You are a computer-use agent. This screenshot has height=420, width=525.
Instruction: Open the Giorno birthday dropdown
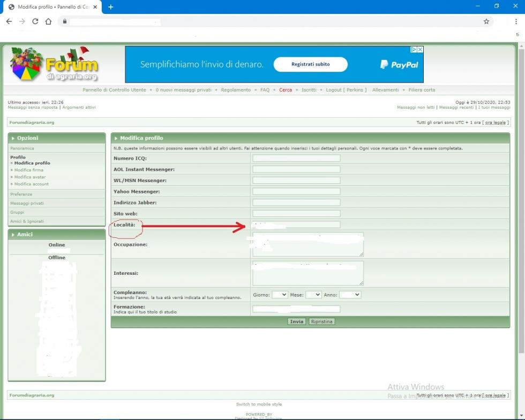point(280,295)
